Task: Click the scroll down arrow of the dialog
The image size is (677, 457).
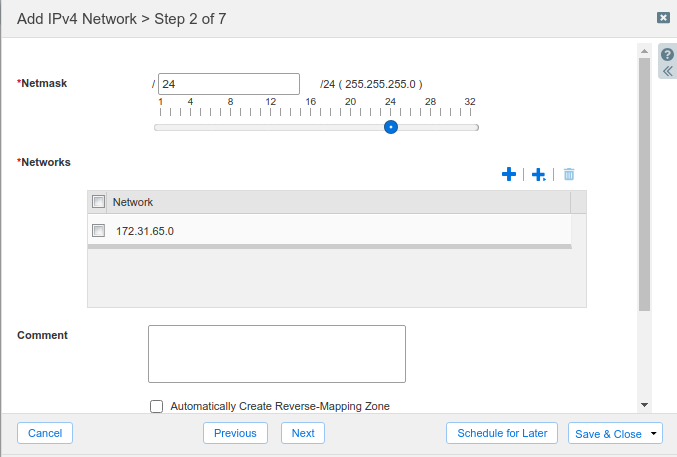Action: click(x=644, y=405)
